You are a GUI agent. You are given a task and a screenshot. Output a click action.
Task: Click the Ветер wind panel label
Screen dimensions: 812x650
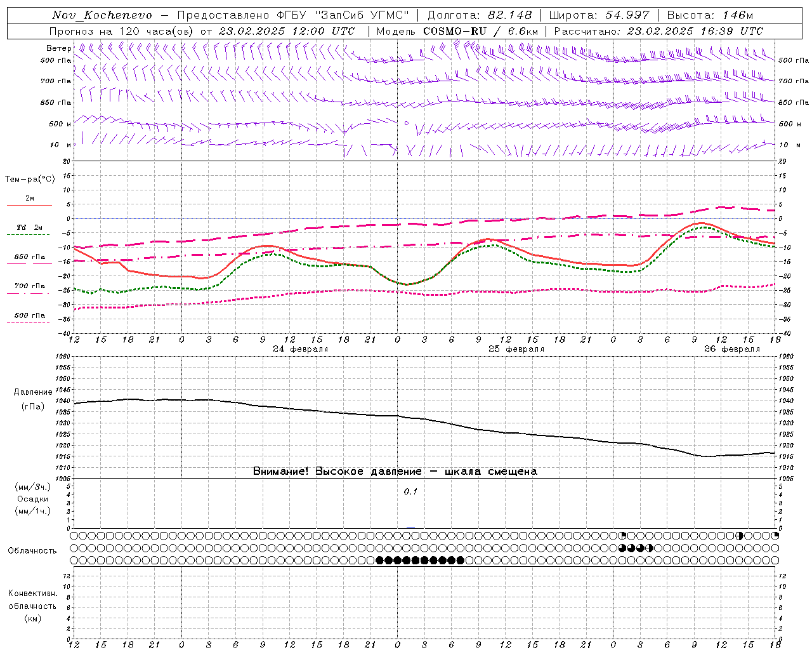coord(58,48)
